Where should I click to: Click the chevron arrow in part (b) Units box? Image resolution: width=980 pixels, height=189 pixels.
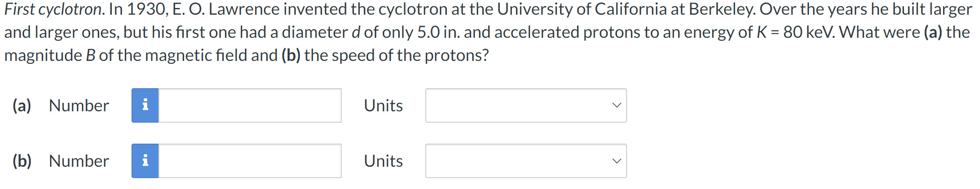tap(616, 161)
